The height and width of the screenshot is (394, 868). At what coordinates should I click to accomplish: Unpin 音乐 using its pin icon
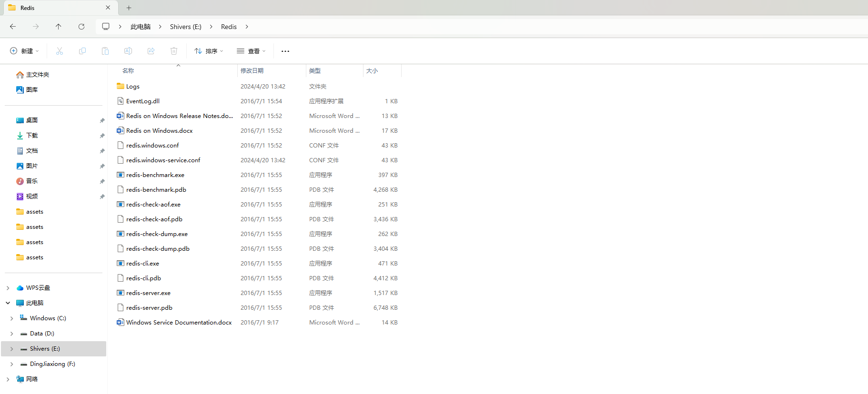[x=102, y=181]
